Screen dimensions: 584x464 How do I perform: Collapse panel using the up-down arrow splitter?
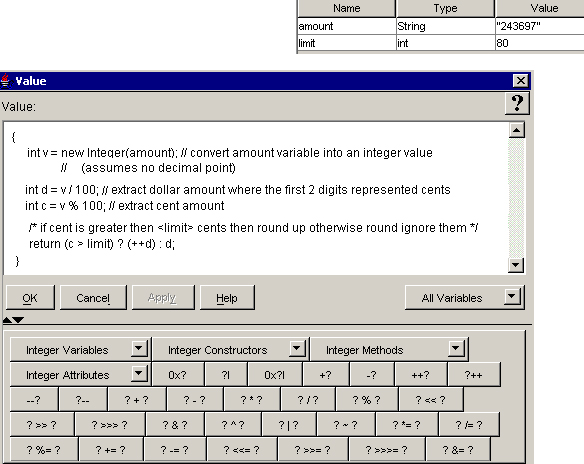point(13,320)
